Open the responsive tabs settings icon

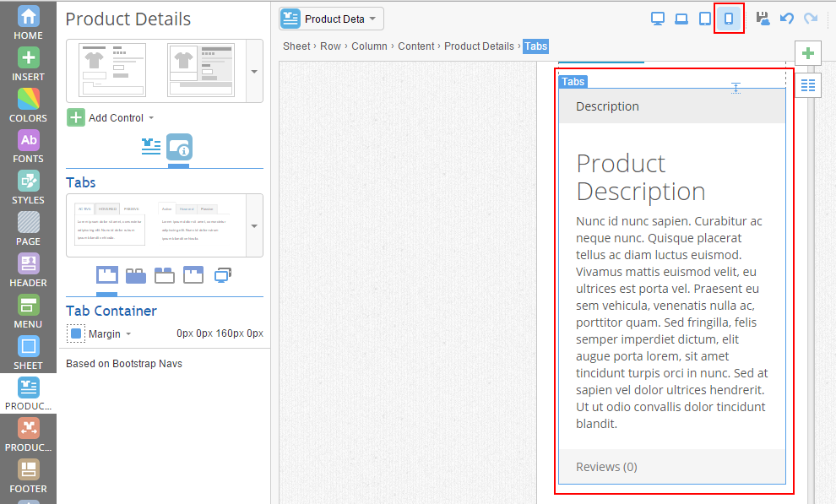click(222, 275)
